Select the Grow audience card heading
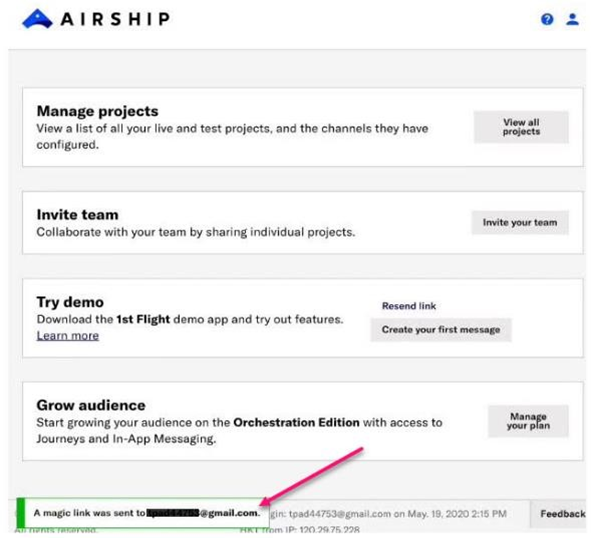Screen dimensions: 591x538 (x=91, y=405)
